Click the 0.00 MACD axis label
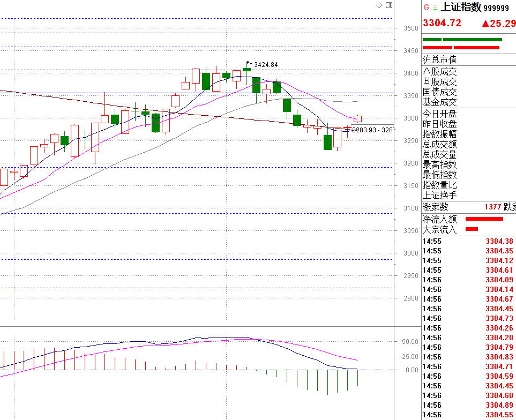The image size is (516, 420). [x=412, y=370]
